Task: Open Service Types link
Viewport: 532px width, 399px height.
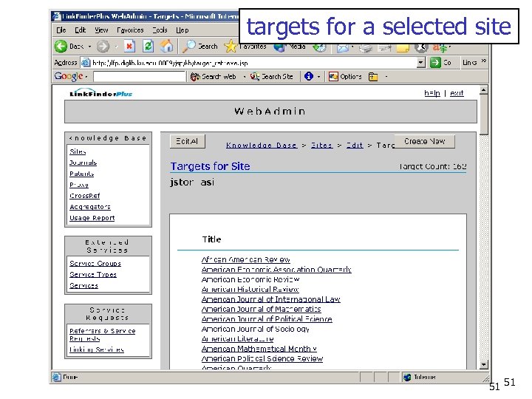Action: pos(93,274)
